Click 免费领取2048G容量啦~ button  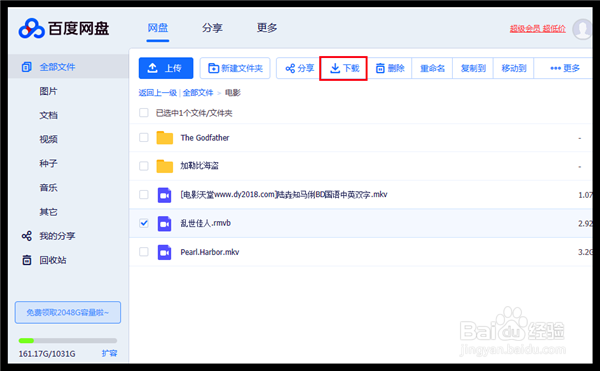[x=68, y=312]
